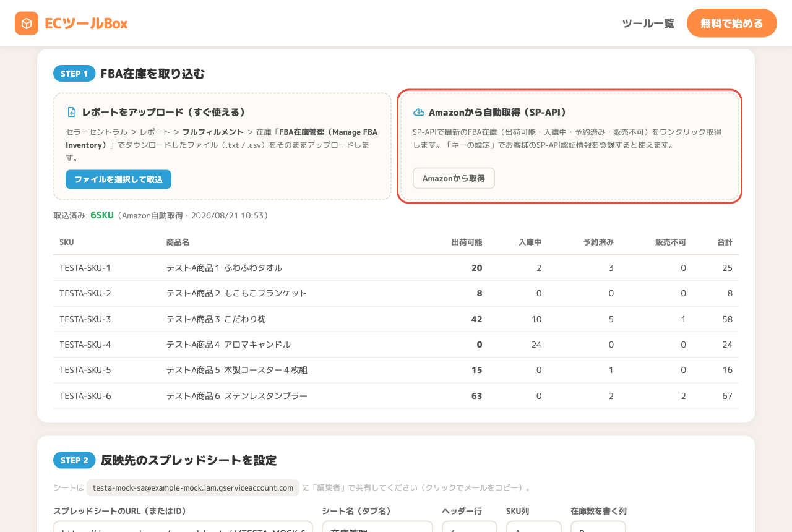Click 合計 value 67 for TESTA-SKU-6

point(727,396)
